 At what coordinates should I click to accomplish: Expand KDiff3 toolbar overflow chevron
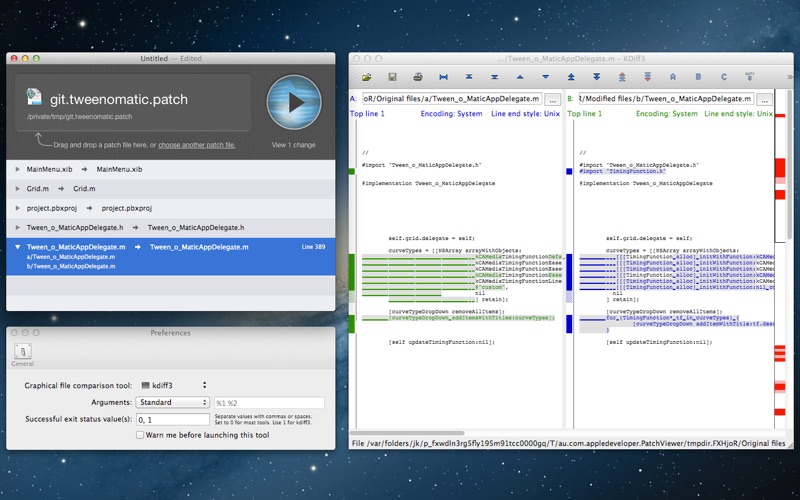(790, 77)
